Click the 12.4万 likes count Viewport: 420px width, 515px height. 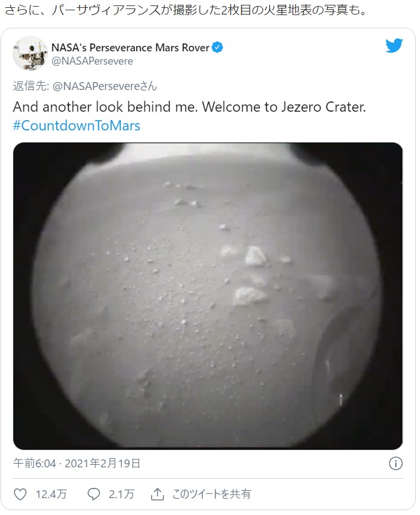point(51,494)
